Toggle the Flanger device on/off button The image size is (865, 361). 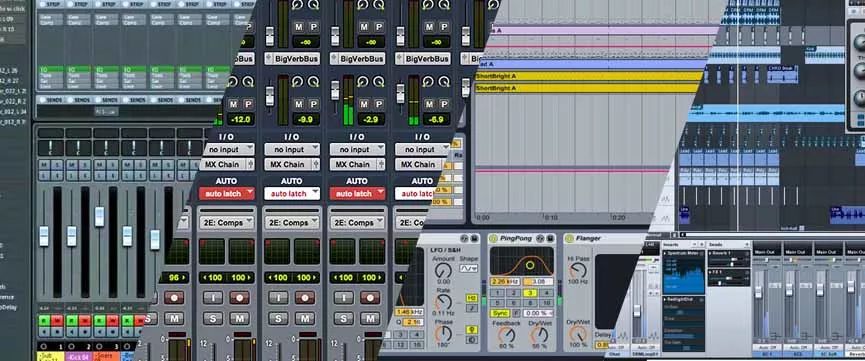point(569,238)
